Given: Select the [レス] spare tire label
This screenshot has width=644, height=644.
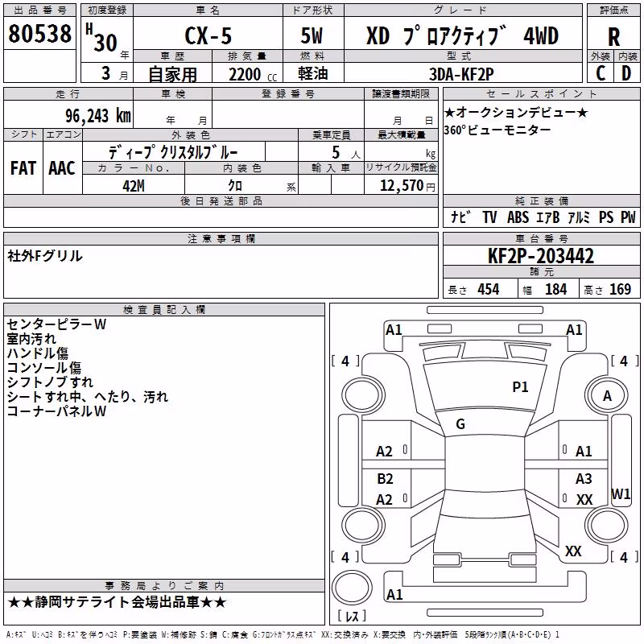Looking at the screenshot, I should 352,615.
